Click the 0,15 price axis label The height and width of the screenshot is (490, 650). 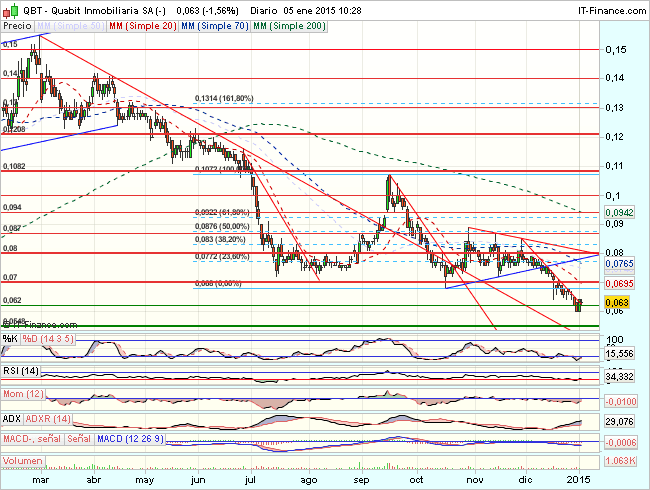coord(616,50)
